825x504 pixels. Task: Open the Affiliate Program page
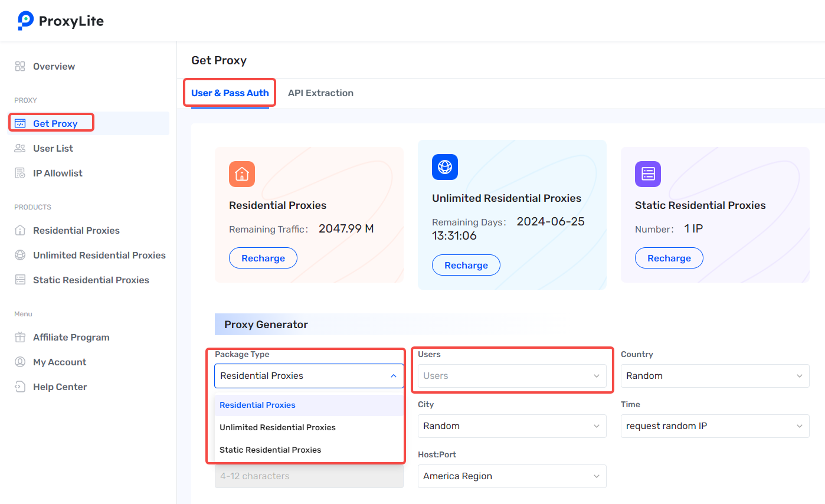(71, 337)
